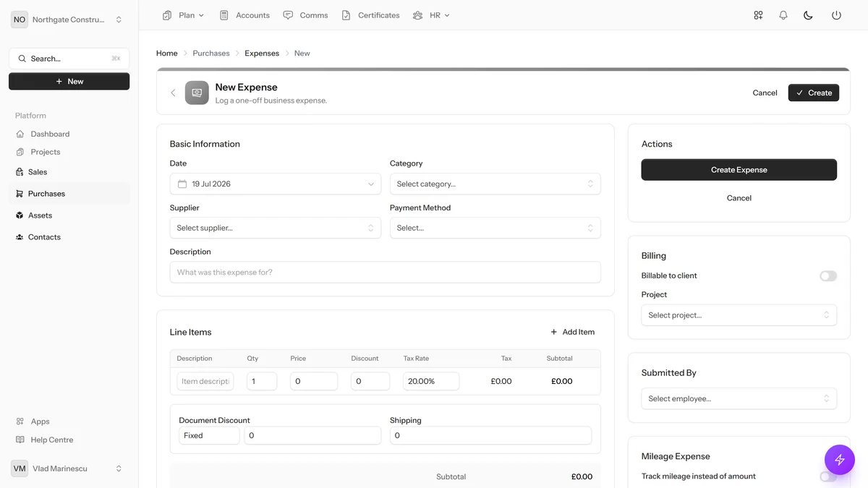Open the Plan menu
This screenshot has width=868, height=488.
point(184,15)
